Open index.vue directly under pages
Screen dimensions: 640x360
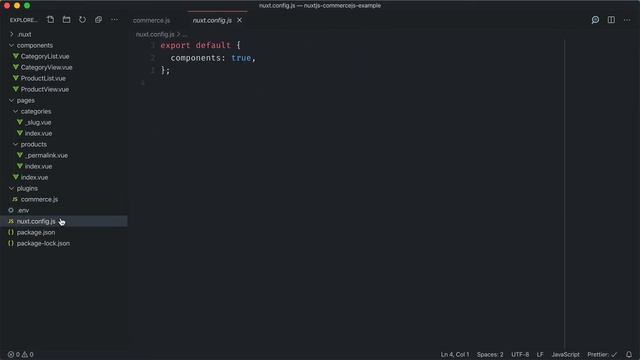(64, 178)
